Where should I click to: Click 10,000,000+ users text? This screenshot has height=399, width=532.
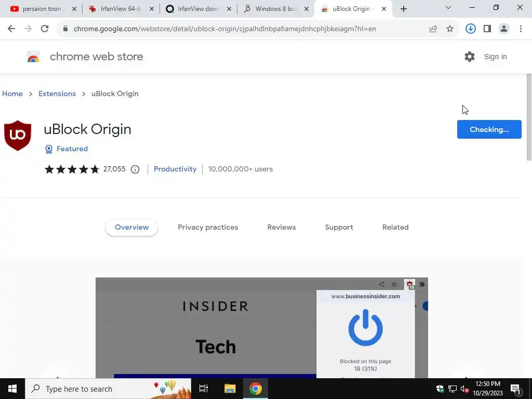[240, 169]
